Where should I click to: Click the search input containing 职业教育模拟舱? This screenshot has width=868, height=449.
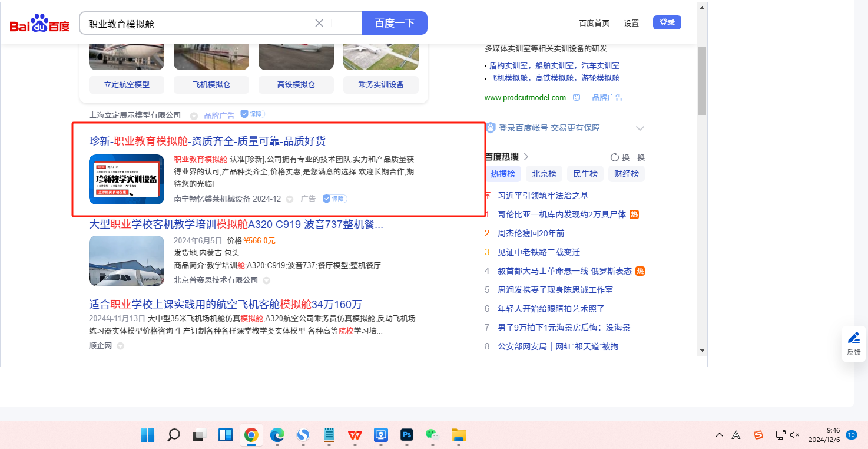point(200,24)
